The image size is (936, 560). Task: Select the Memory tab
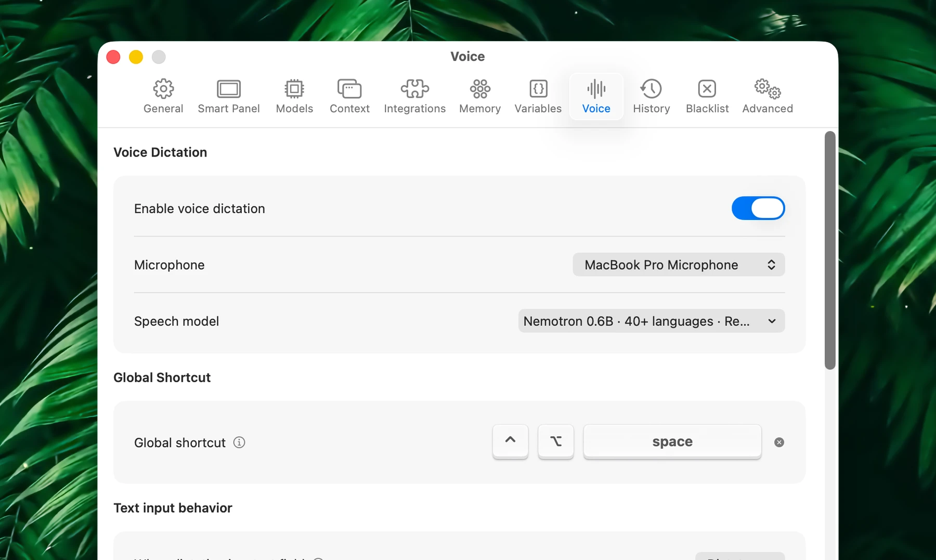(480, 97)
